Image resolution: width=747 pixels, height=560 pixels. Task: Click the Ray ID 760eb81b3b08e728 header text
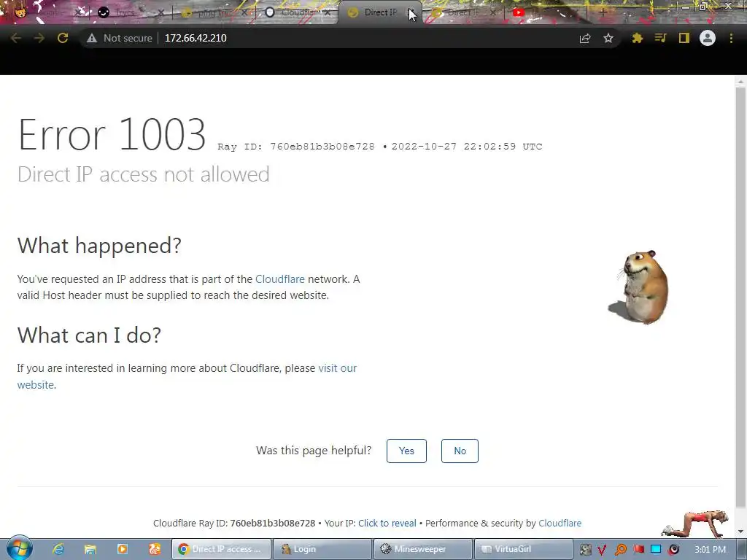coord(296,147)
